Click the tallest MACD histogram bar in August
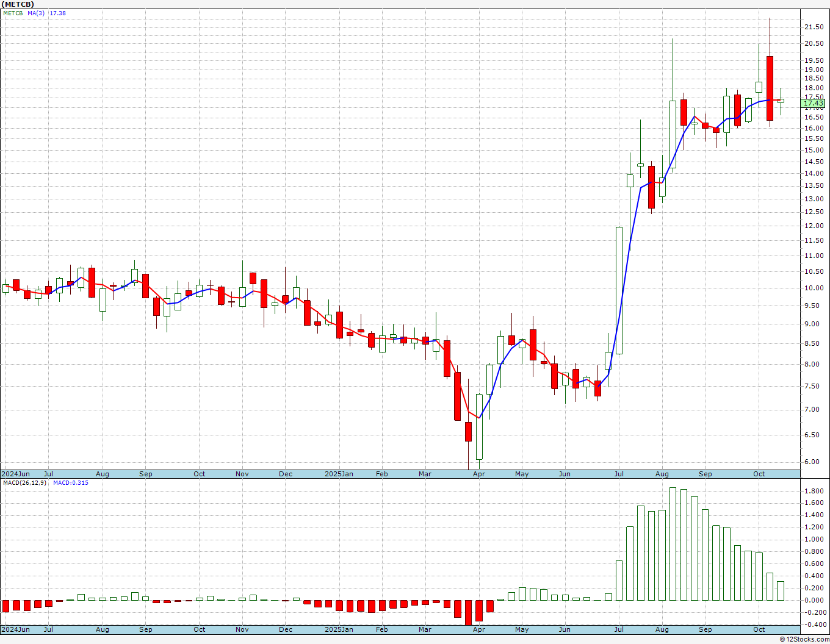Image resolution: width=830 pixels, height=644 pixels. click(673, 544)
